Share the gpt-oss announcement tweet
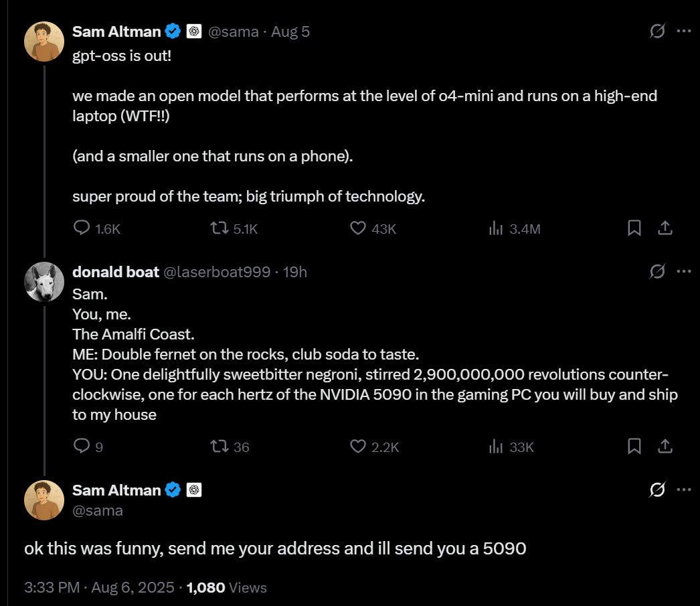Image resolution: width=700 pixels, height=606 pixels. pos(665,228)
